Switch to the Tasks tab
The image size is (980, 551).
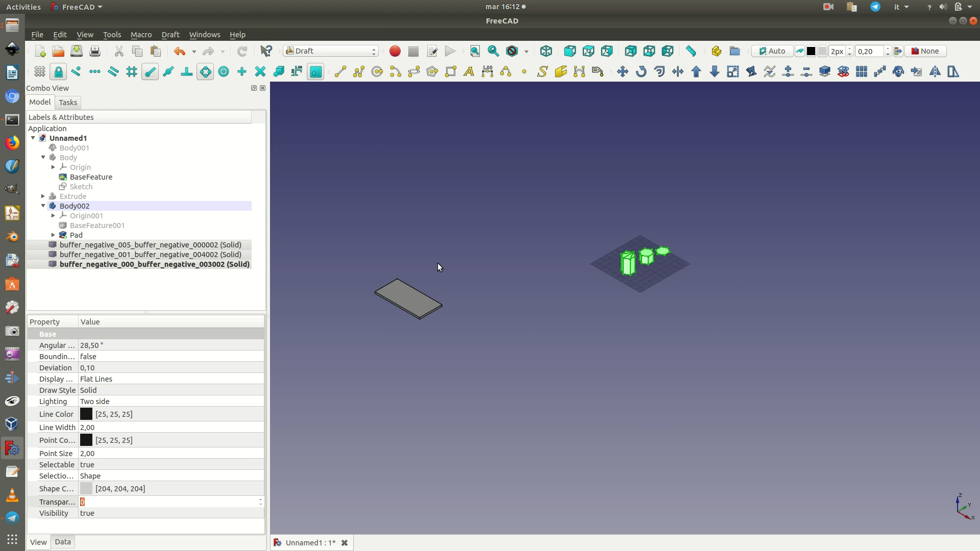pyautogui.click(x=68, y=103)
